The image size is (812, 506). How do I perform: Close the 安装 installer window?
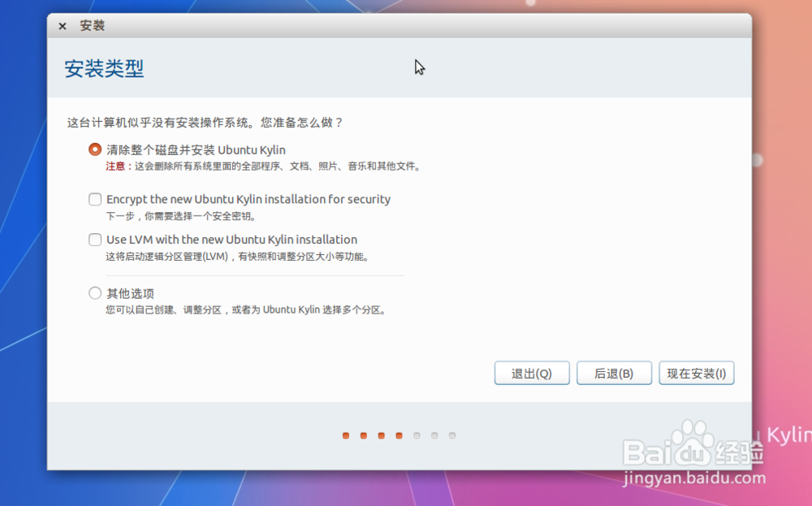(x=62, y=25)
